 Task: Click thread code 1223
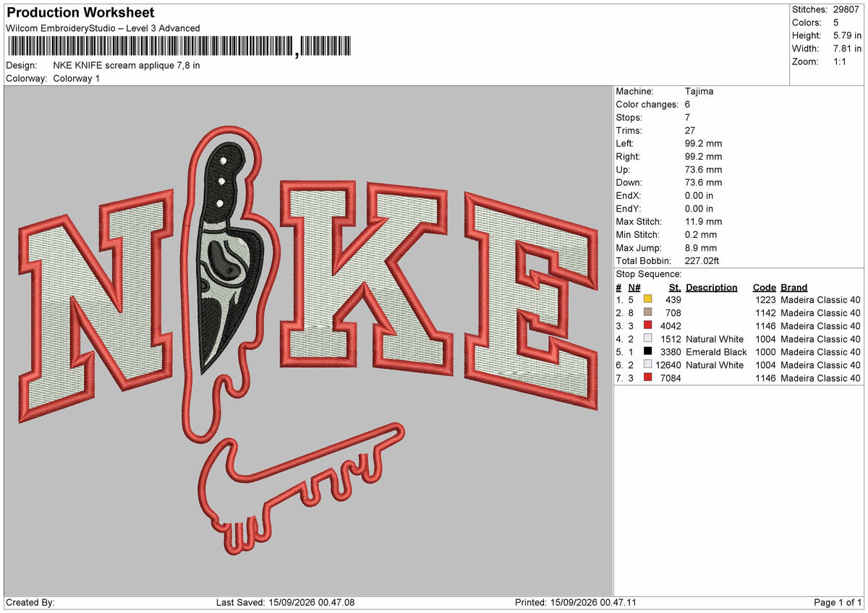(x=765, y=299)
